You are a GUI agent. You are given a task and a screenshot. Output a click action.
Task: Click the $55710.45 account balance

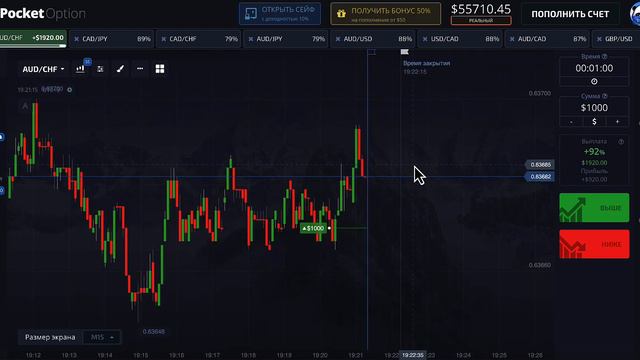(x=481, y=9)
